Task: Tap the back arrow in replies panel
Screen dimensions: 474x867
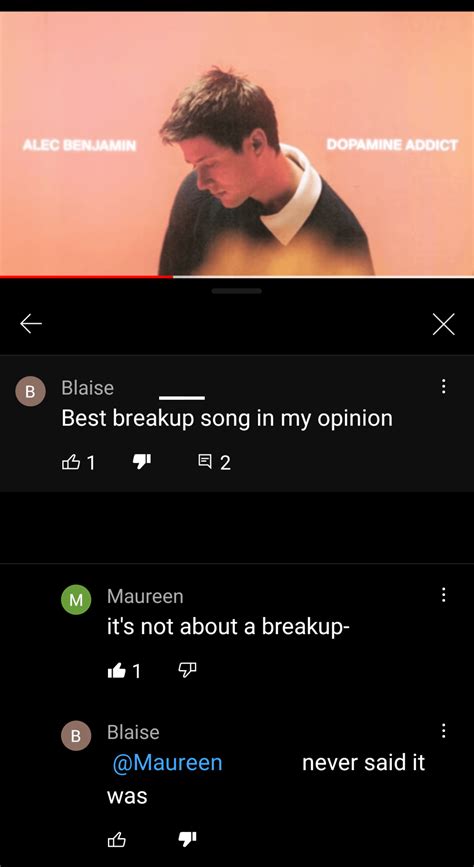Action: click(x=31, y=324)
